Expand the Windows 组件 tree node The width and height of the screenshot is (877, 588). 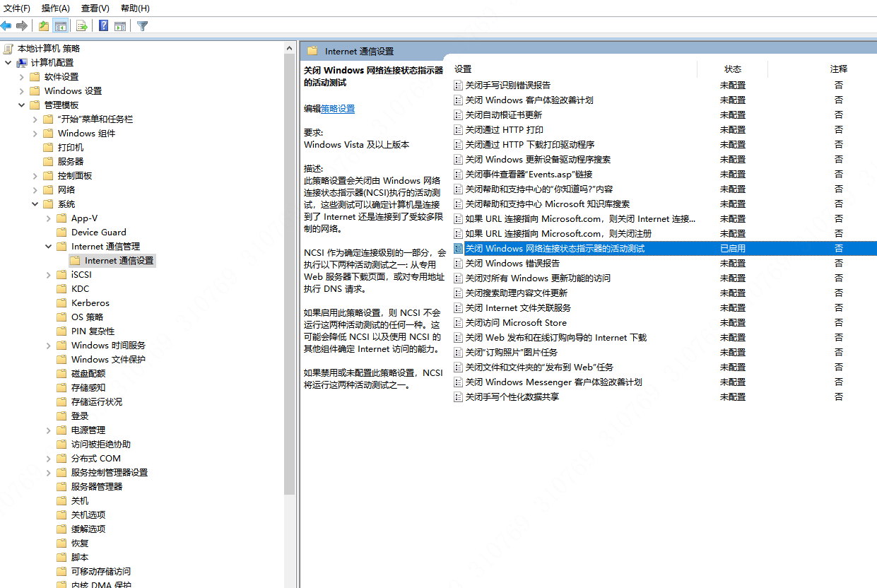click(x=35, y=134)
